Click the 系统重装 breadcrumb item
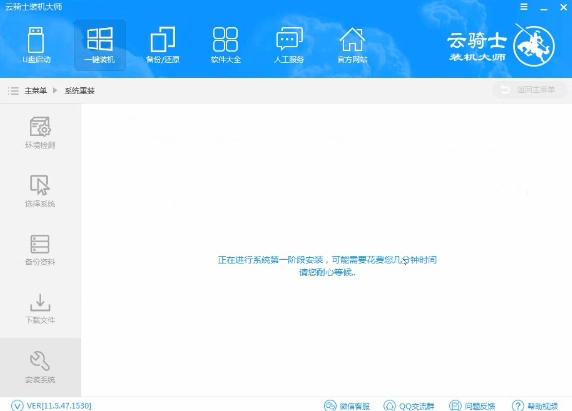The height and width of the screenshot is (411, 572). [80, 91]
